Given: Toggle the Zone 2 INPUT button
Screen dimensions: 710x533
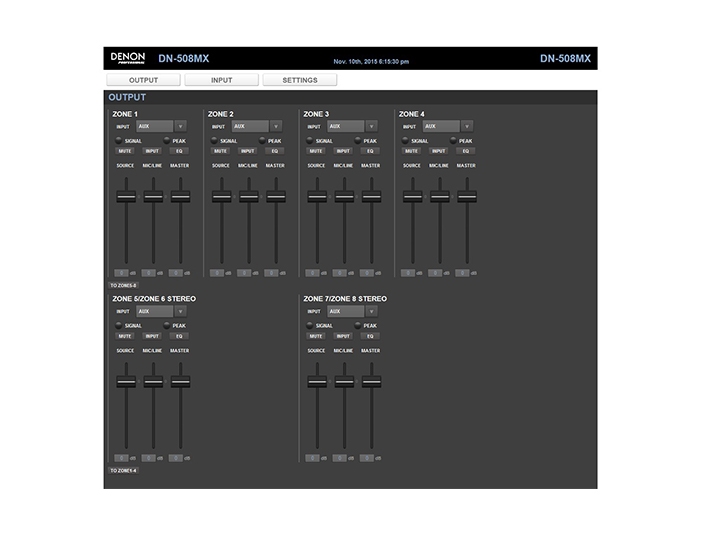Looking at the screenshot, I should click(x=248, y=151).
